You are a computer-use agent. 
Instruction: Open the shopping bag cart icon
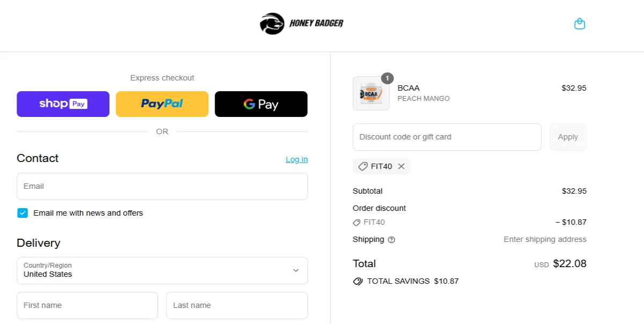(580, 24)
